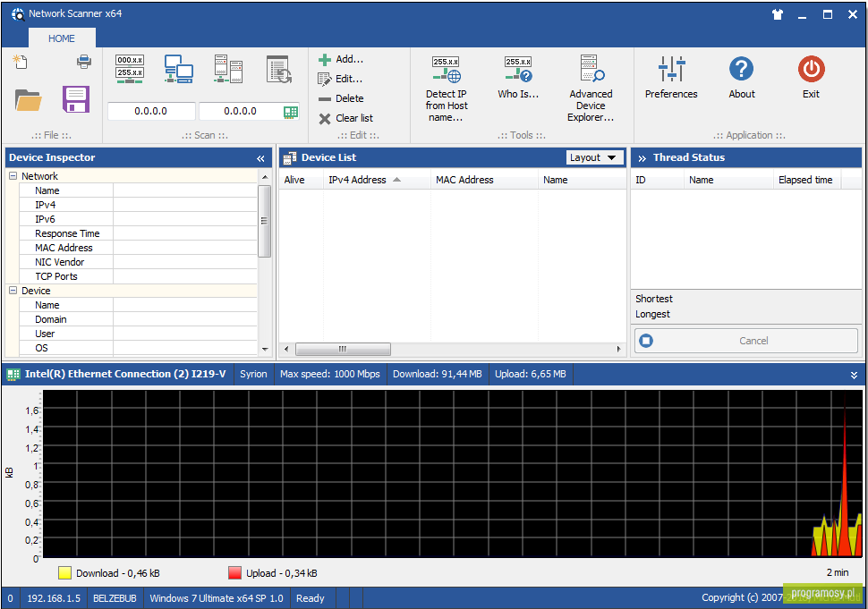Viewport: 868px width, 609px height.
Task: Click the Device List panel icon
Action: (290, 158)
